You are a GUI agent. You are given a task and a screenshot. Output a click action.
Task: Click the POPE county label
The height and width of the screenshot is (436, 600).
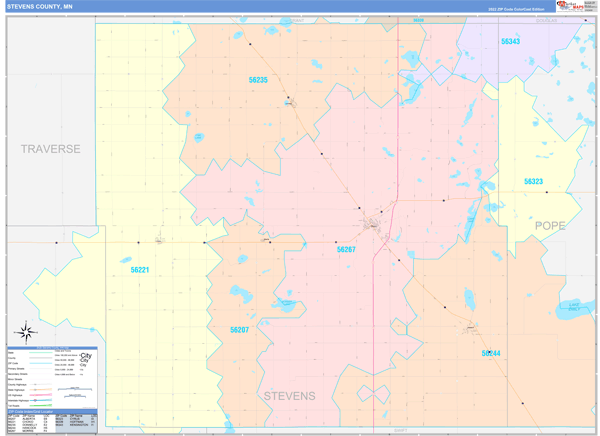click(x=549, y=225)
